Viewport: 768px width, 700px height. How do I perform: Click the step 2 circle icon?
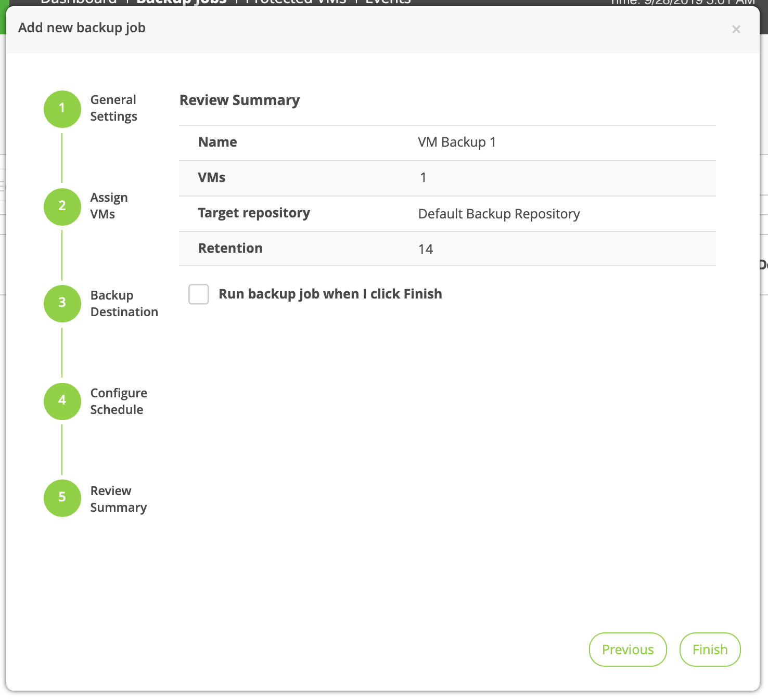[62, 206]
